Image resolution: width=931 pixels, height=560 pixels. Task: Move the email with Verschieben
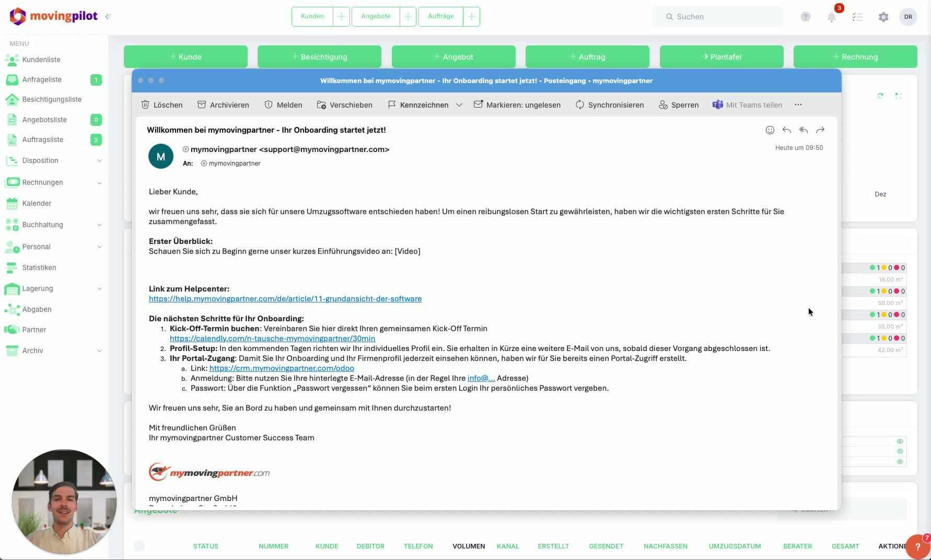pos(345,105)
